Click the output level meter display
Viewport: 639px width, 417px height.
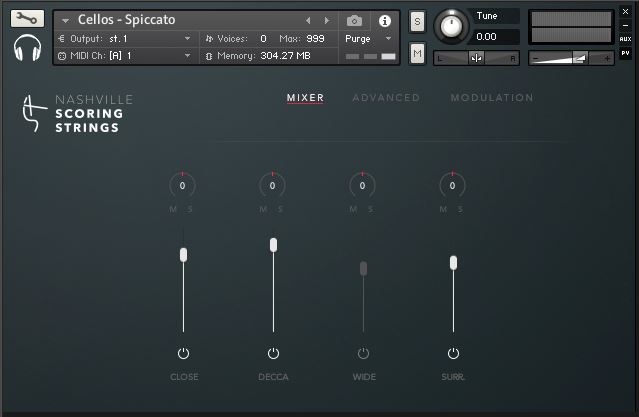coord(571,27)
